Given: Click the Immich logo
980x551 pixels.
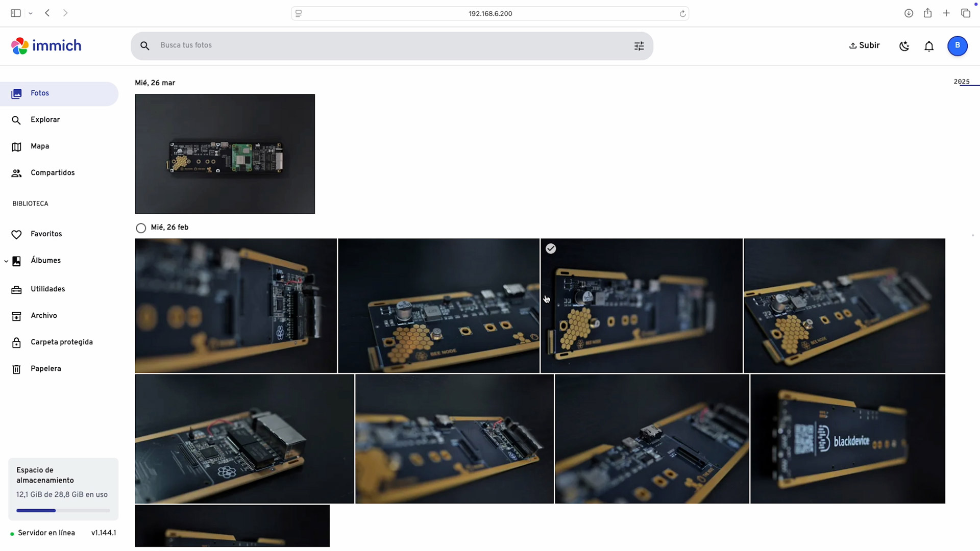Looking at the screenshot, I should pyautogui.click(x=46, y=46).
